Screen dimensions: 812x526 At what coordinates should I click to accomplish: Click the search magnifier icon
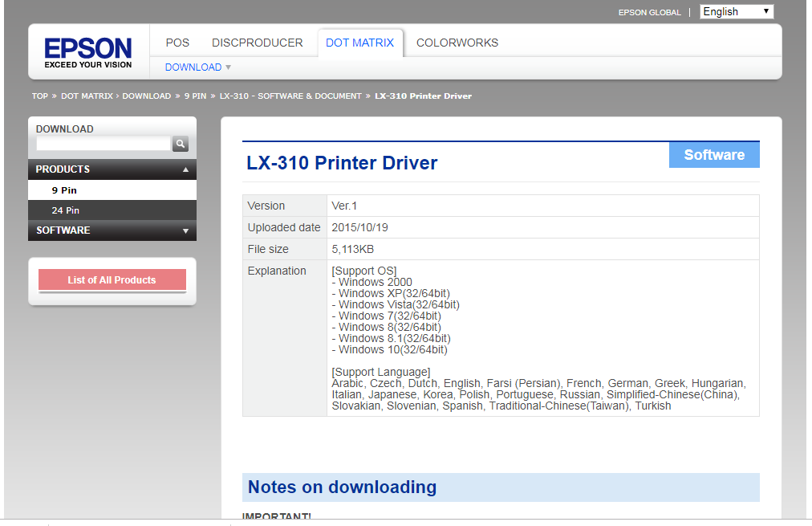[x=181, y=144]
